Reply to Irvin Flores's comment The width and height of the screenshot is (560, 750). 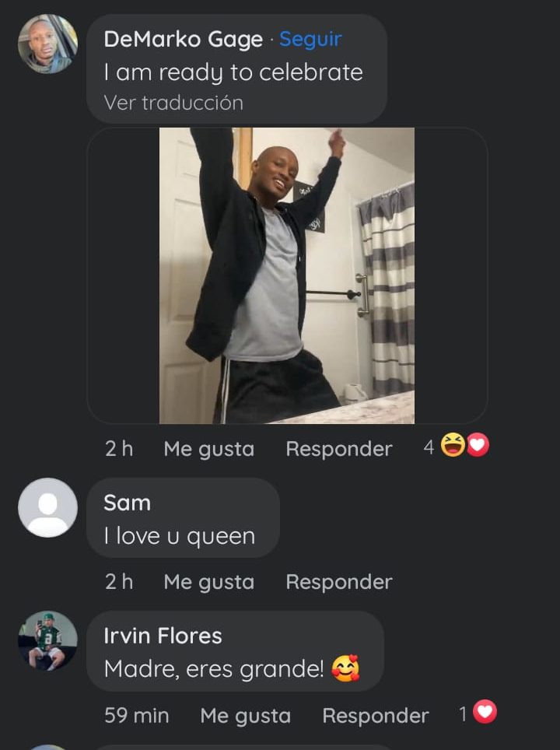(x=376, y=716)
